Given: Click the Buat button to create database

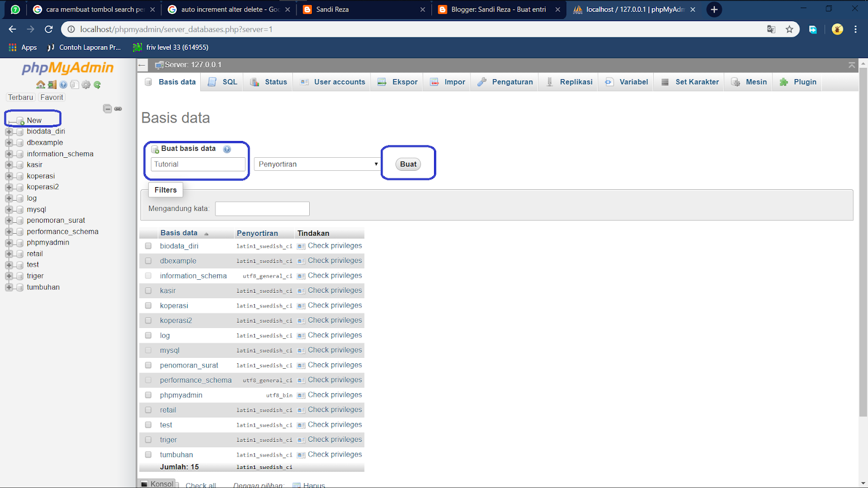Looking at the screenshot, I should coord(408,164).
